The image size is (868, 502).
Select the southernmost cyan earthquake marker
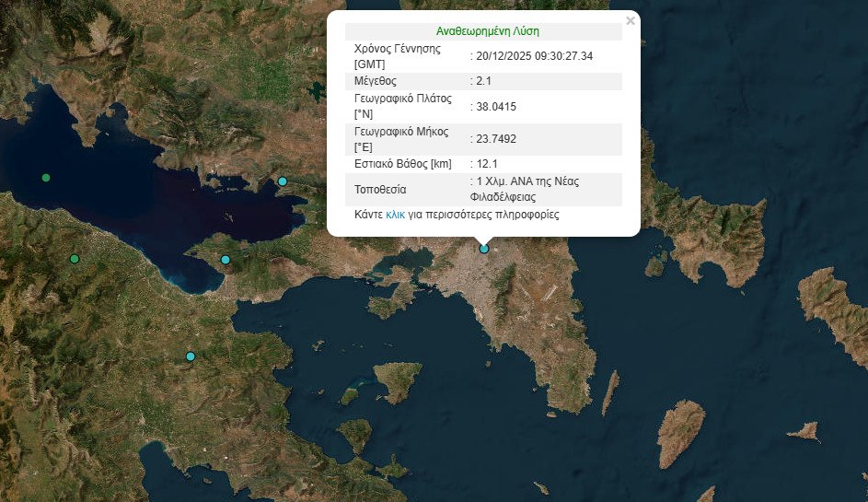coord(191,356)
